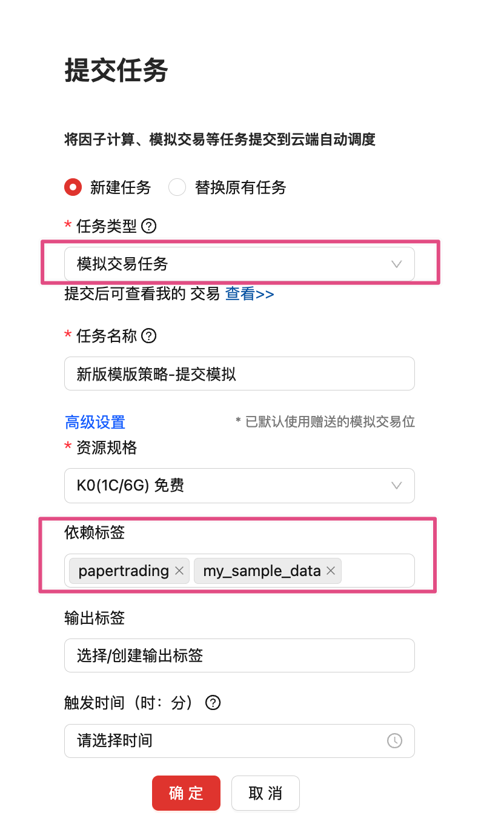Expand the 资源规格 dropdown

click(x=239, y=486)
